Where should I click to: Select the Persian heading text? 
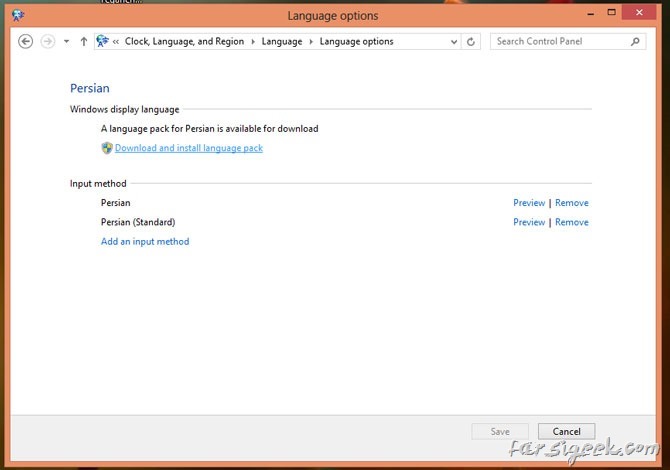(90, 88)
